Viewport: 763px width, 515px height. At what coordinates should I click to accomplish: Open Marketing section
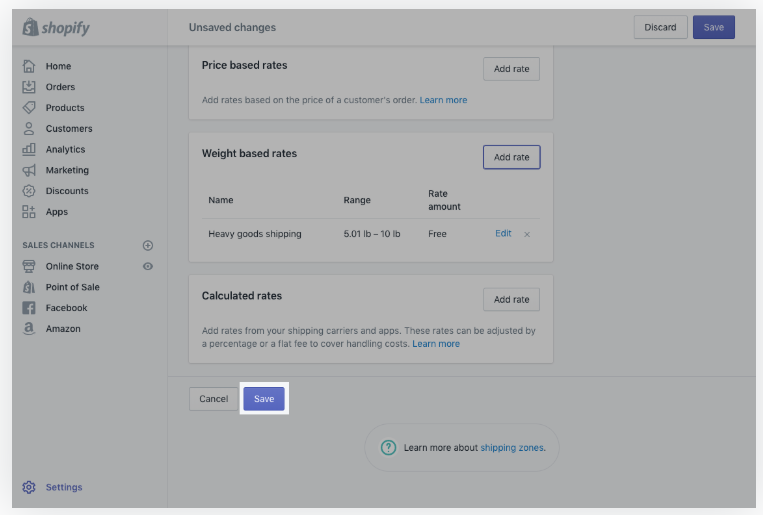[x=67, y=170]
